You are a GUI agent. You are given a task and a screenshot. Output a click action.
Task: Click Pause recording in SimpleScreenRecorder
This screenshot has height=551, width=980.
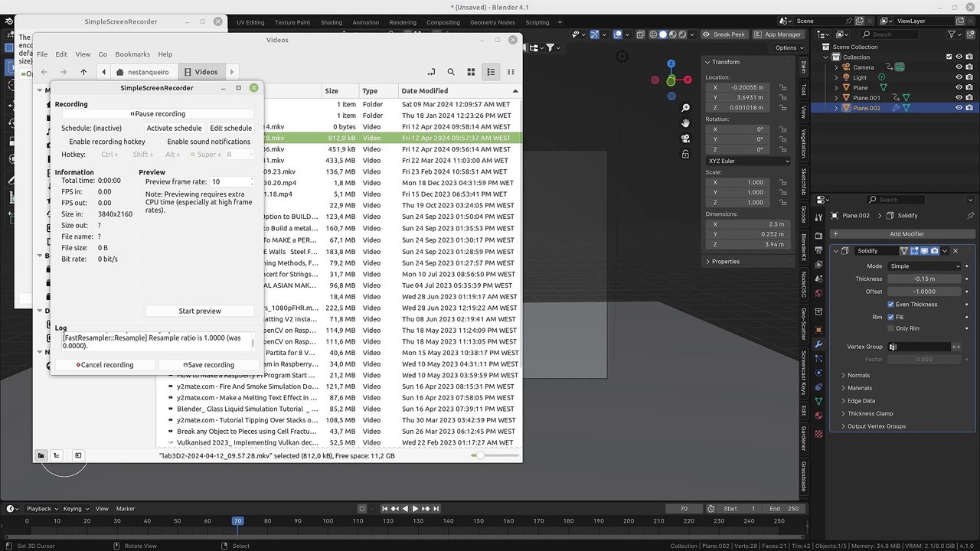coord(158,114)
